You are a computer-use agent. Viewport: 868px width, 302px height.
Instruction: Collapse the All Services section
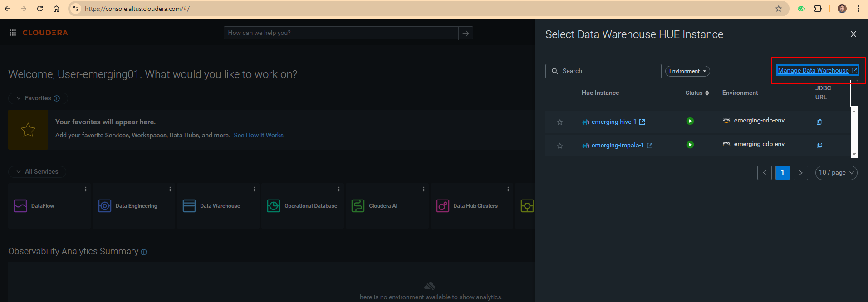click(37, 172)
